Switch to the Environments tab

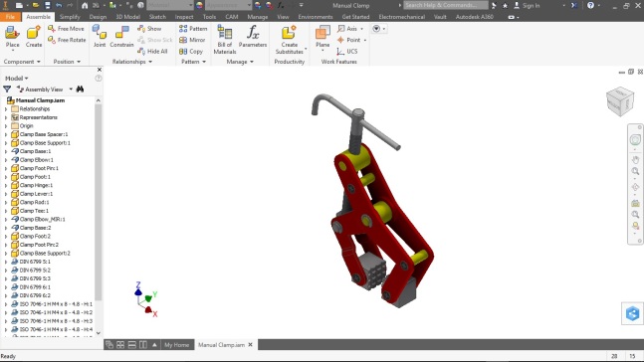tap(316, 17)
